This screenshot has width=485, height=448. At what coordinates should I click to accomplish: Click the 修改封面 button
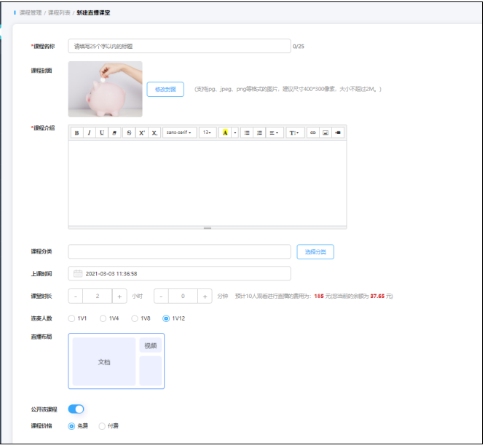click(165, 90)
